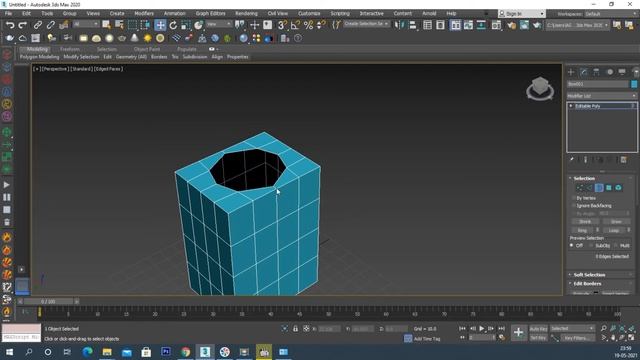640x360 pixels.
Task: Select the Preview Selection Off radio button
Action: tap(571, 245)
